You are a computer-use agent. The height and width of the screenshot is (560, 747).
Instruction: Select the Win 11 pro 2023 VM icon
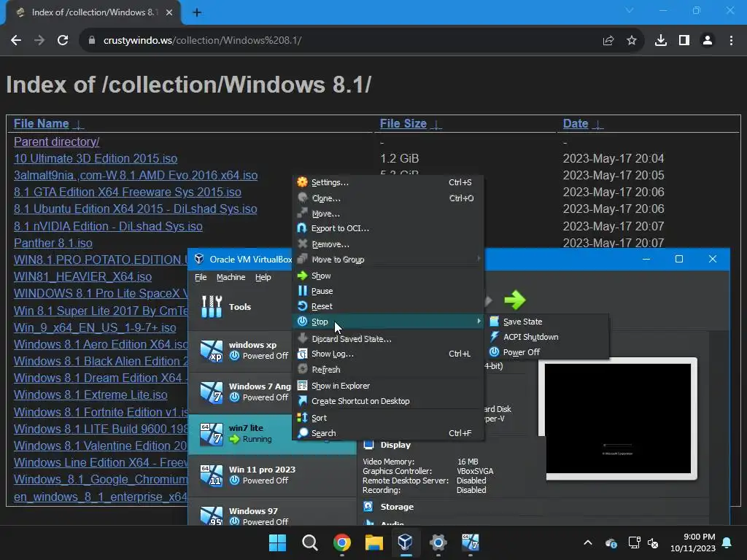coord(212,475)
